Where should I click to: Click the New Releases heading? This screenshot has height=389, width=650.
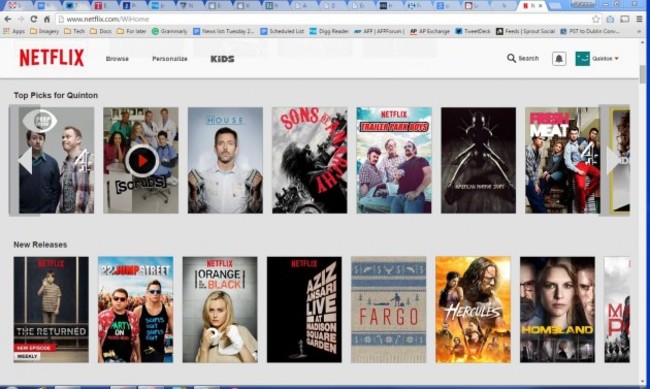pyautogui.click(x=40, y=245)
